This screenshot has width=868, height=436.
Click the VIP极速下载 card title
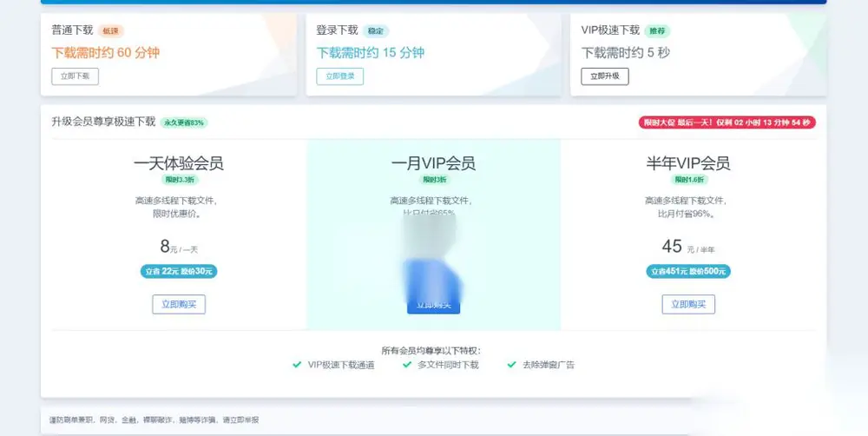click(610, 30)
